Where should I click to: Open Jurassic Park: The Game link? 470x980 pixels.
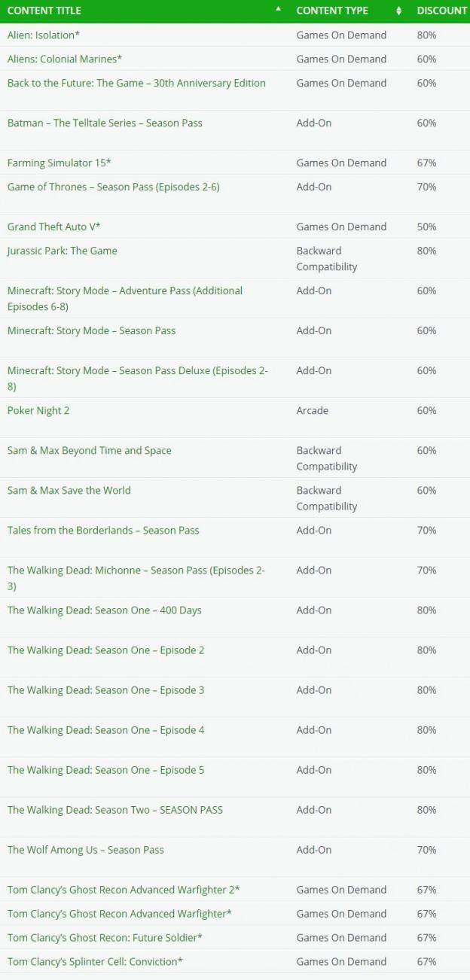coord(63,251)
